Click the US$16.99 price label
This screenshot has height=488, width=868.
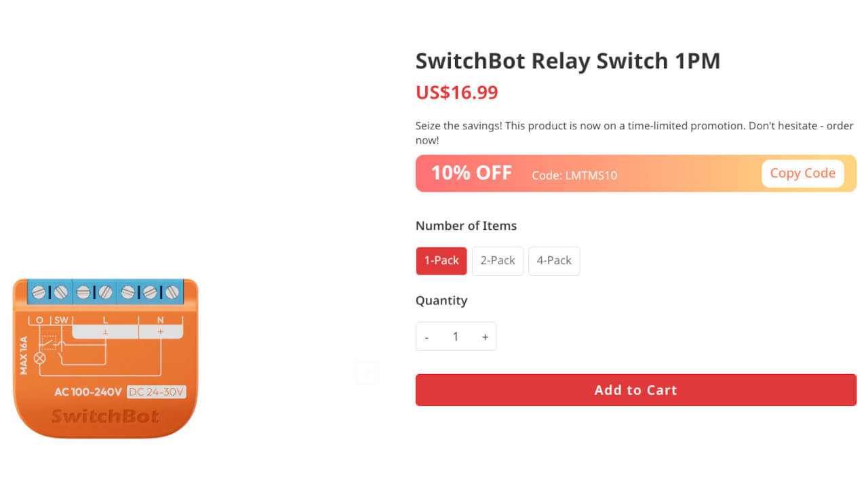pyautogui.click(x=456, y=92)
